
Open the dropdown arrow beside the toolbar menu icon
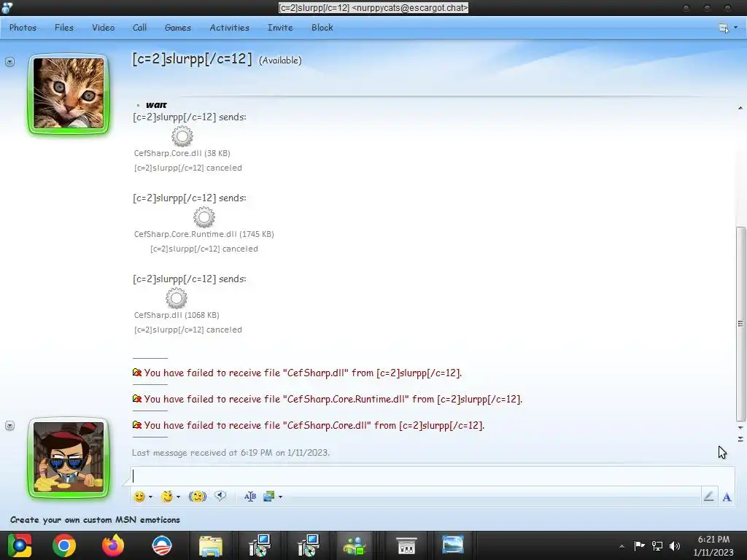[736, 28]
